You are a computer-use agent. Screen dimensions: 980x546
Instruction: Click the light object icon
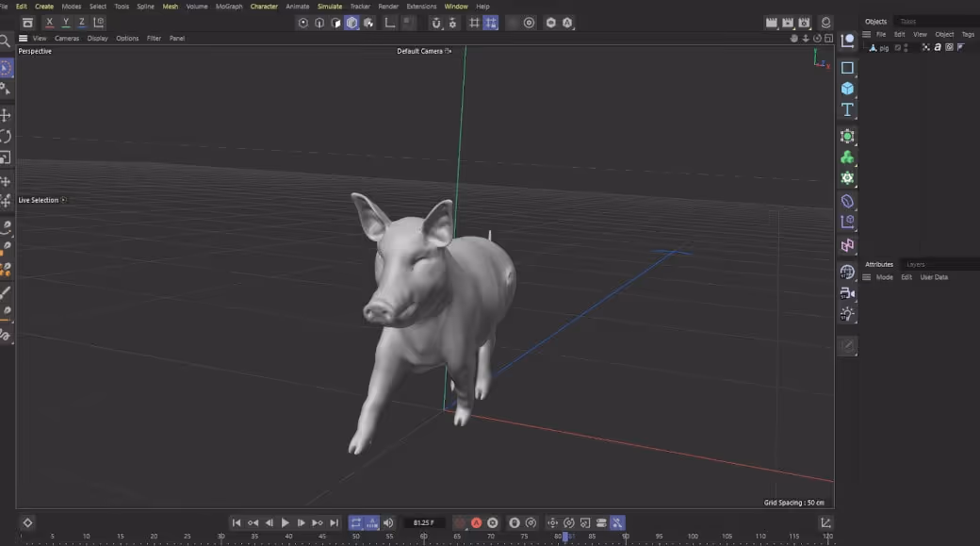pos(847,314)
